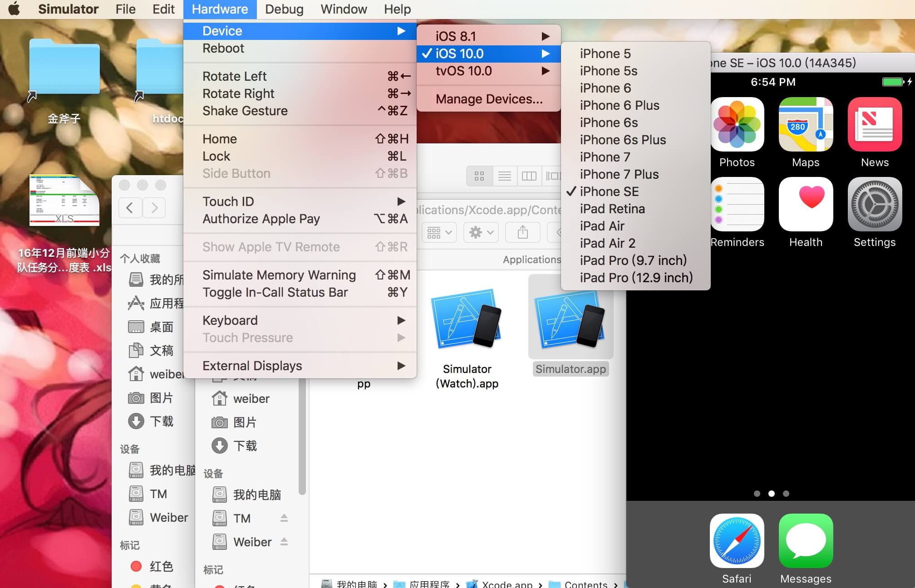Open the Window menu
Image resolution: width=915 pixels, height=588 pixels.
344,9
